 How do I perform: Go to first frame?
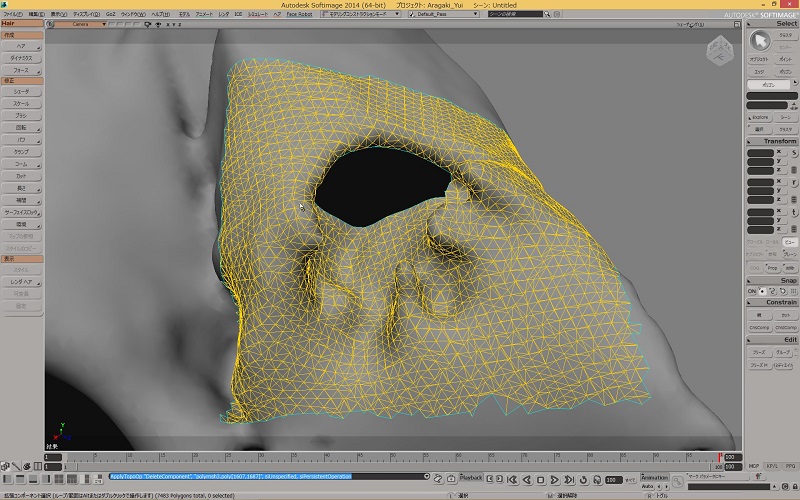coord(512,480)
